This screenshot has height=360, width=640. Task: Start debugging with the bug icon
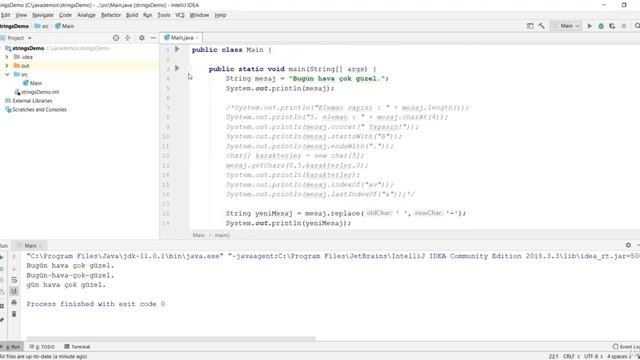(x=601, y=26)
